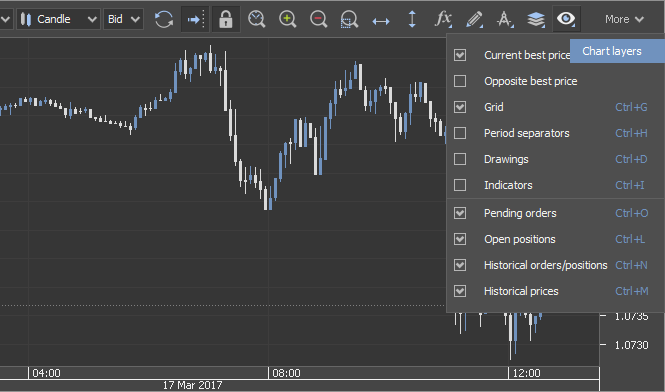
Task: Click the zoom out magnifier icon
Action: pyautogui.click(x=319, y=19)
